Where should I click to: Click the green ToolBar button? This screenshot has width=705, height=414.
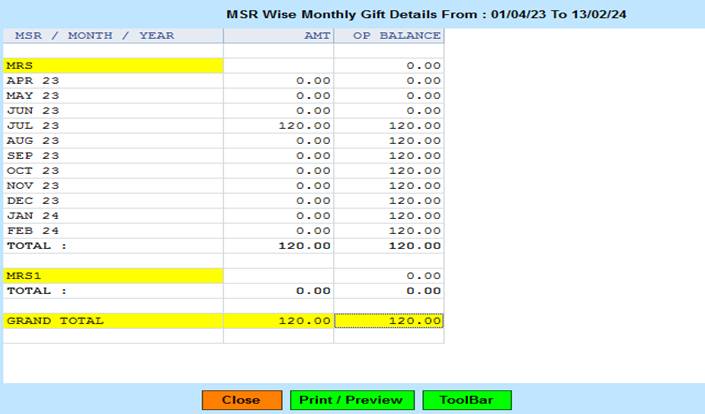[x=466, y=400]
